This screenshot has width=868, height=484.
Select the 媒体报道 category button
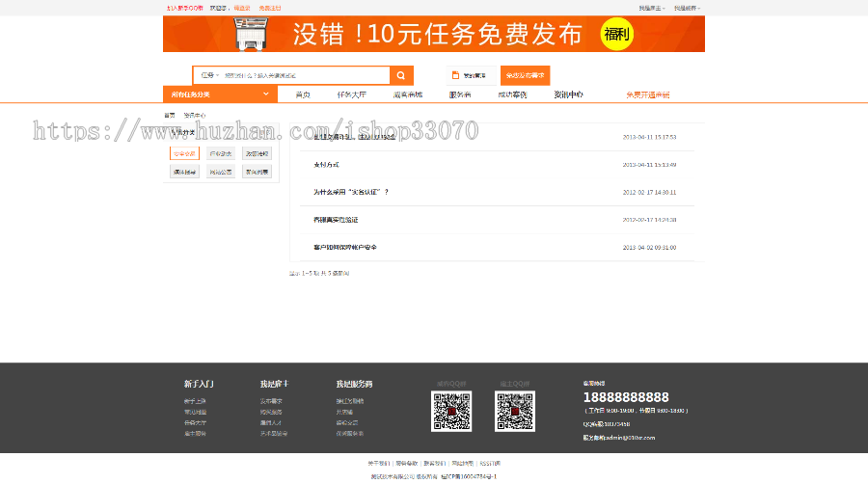click(x=184, y=172)
